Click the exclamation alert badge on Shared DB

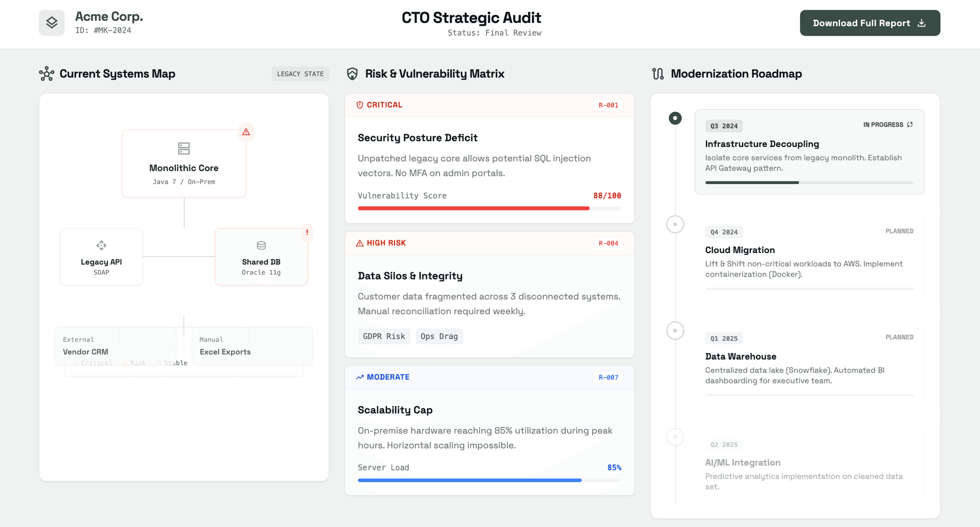tap(307, 233)
